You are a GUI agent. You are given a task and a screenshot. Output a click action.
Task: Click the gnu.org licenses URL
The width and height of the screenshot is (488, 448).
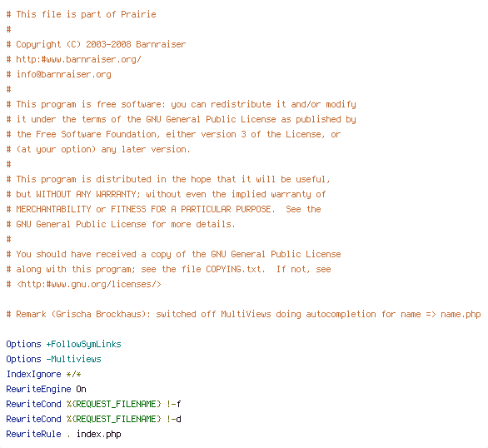tap(89, 284)
